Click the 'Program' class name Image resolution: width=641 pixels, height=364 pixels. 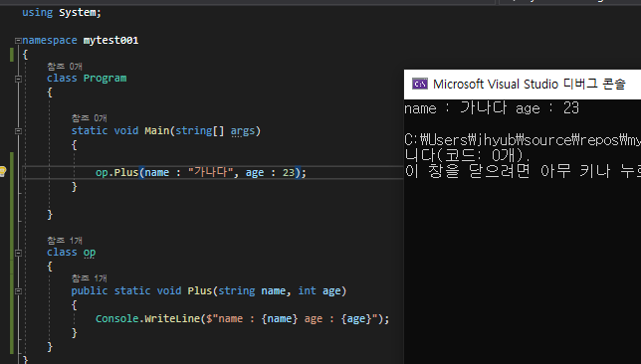tap(106, 79)
